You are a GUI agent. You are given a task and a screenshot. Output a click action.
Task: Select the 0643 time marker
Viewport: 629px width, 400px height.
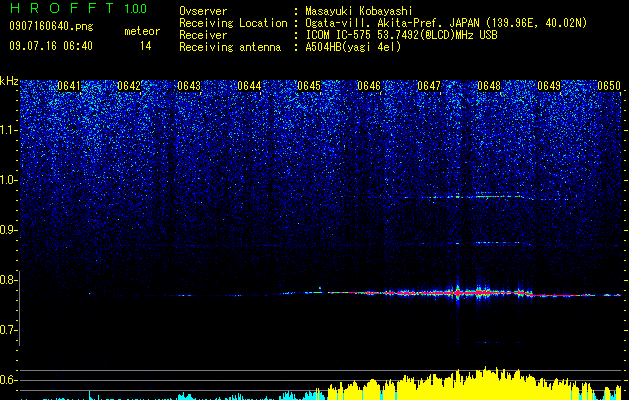(189, 86)
